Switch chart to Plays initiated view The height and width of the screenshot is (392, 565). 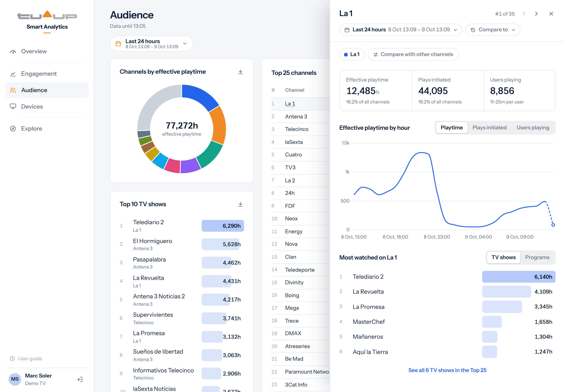click(x=489, y=128)
